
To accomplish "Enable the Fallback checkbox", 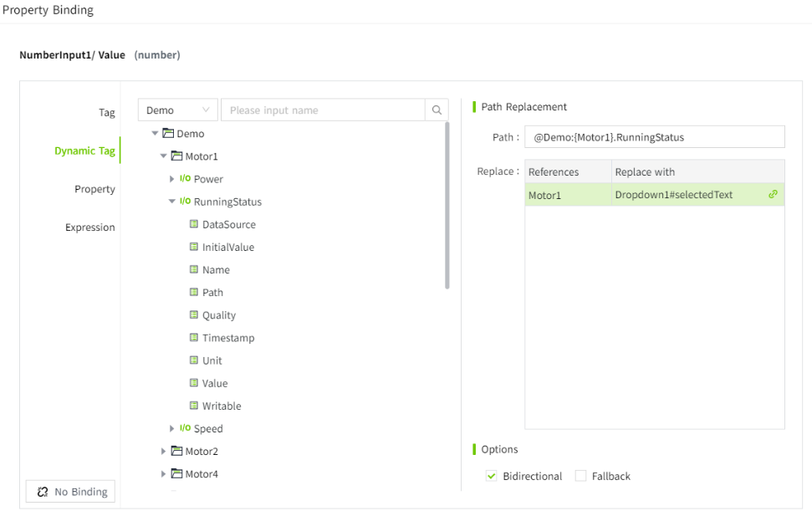I will [x=580, y=477].
